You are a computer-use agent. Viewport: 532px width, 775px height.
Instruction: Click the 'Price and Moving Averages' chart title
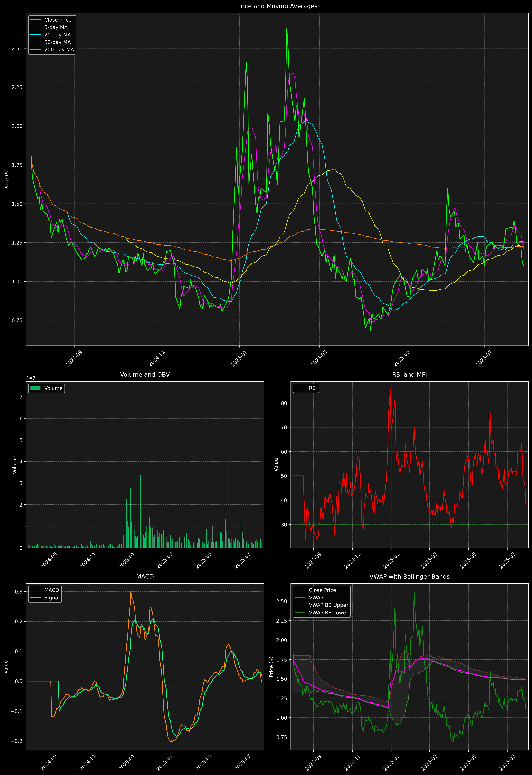pyautogui.click(x=277, y=6)
